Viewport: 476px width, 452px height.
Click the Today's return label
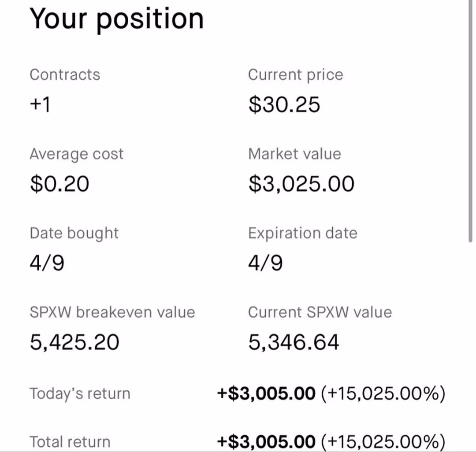tap(80, 393)
